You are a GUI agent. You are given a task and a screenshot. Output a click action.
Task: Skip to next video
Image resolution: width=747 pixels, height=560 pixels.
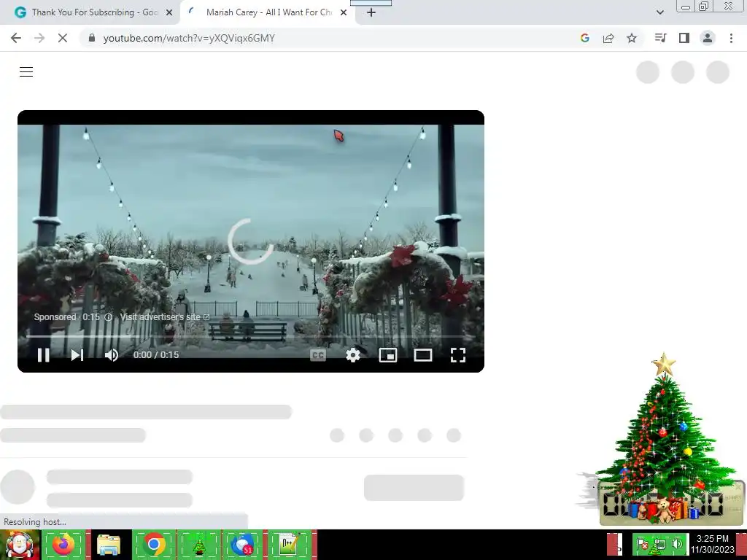77,355
